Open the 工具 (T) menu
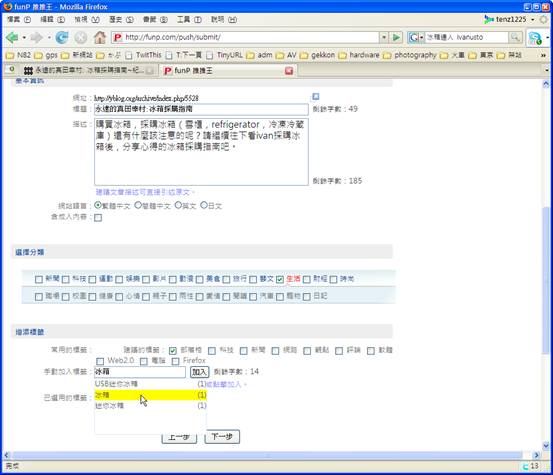Screen dimensions: 553x475 tap(189, 19)
